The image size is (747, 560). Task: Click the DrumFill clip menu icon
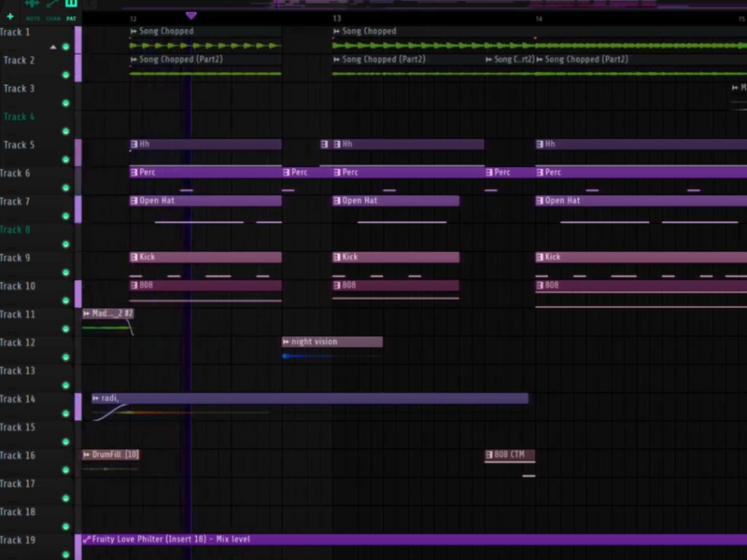[87, 455]
